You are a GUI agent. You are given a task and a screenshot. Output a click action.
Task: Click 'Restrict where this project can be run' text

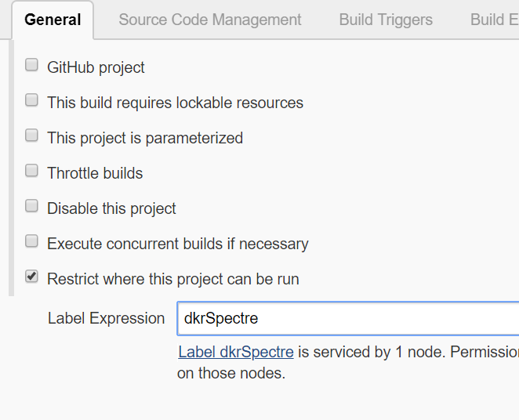172,279
